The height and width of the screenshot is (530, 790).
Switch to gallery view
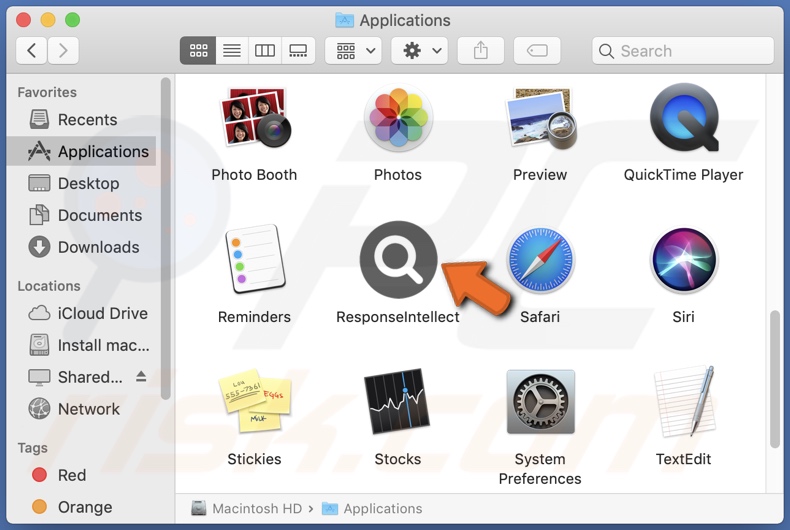coord(298,50)
